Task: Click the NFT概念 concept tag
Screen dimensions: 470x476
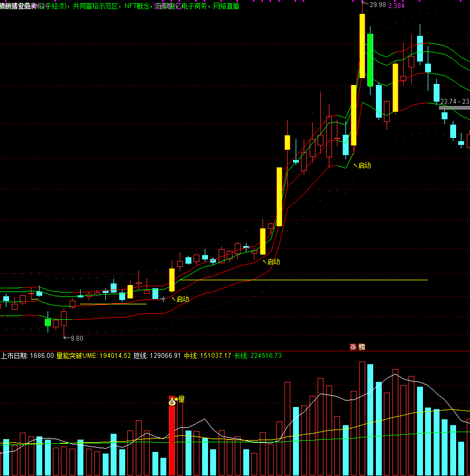Action: coord(137,6)
